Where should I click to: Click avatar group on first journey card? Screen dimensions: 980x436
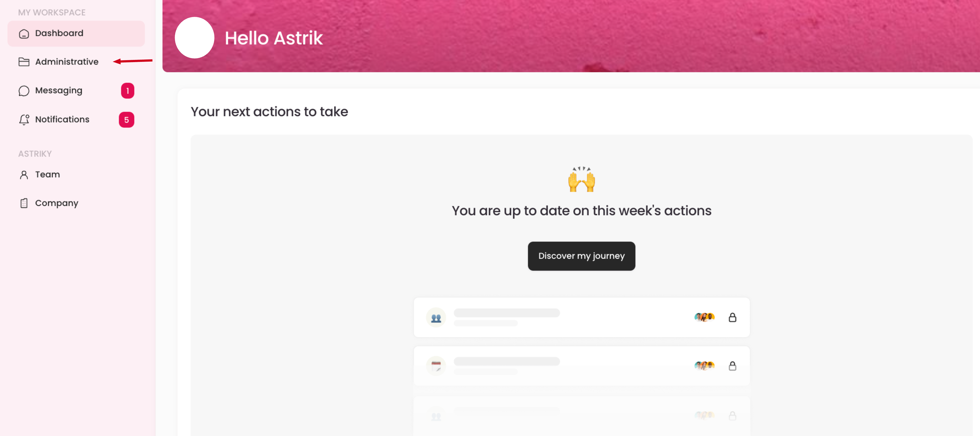coord(704,317)
